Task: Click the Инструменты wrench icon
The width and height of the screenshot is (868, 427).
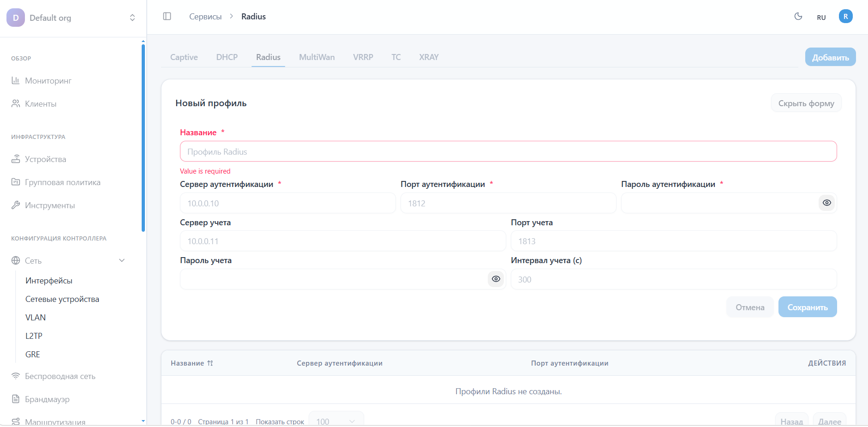Action: click(16, 205)
